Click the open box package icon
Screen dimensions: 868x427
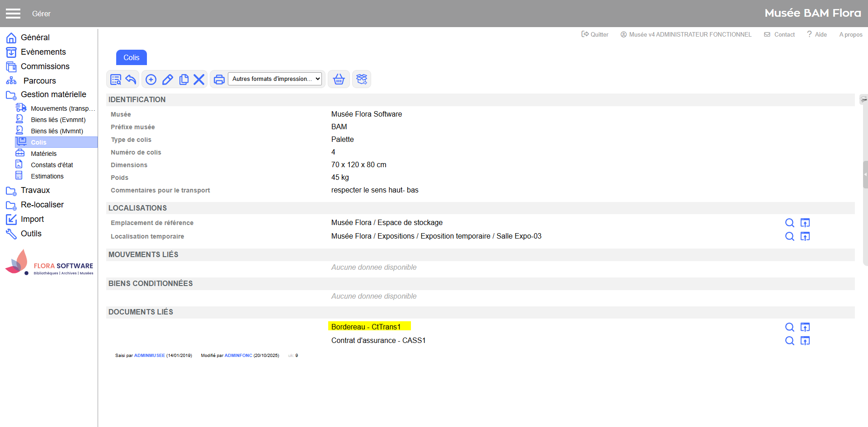pos(362,80)
